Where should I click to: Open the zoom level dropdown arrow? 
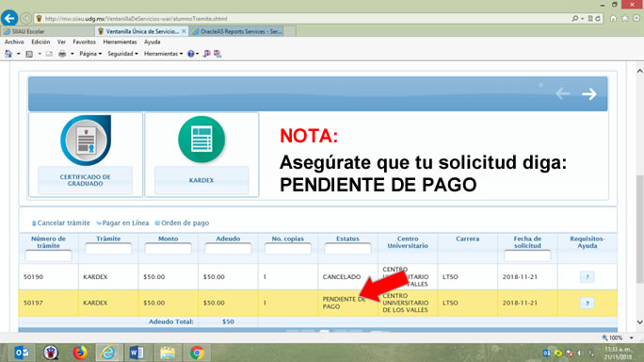[631, 338]
